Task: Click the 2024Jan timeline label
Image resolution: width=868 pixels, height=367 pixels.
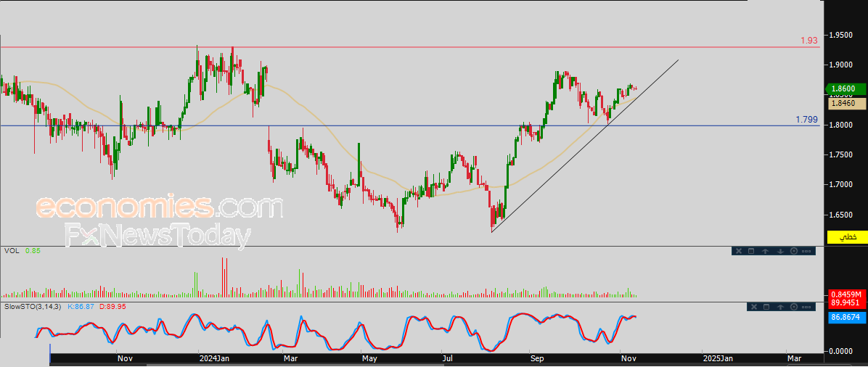Action: coord(216,359)
